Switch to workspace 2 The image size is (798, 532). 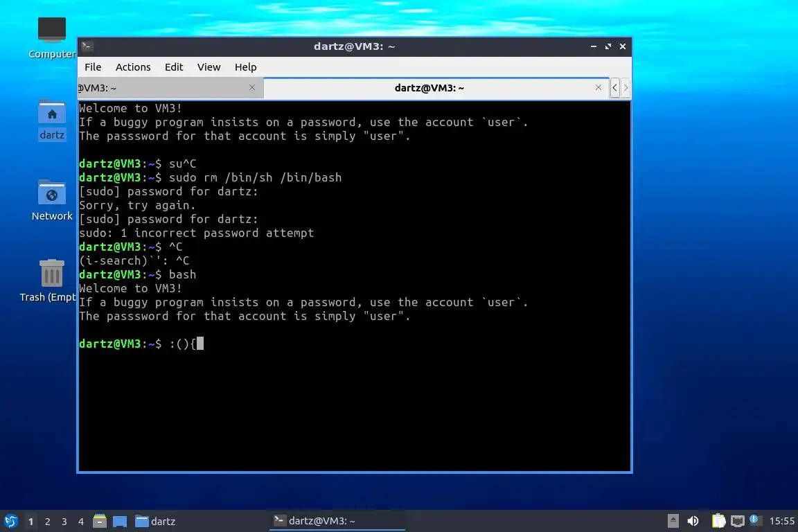[47, 522]
